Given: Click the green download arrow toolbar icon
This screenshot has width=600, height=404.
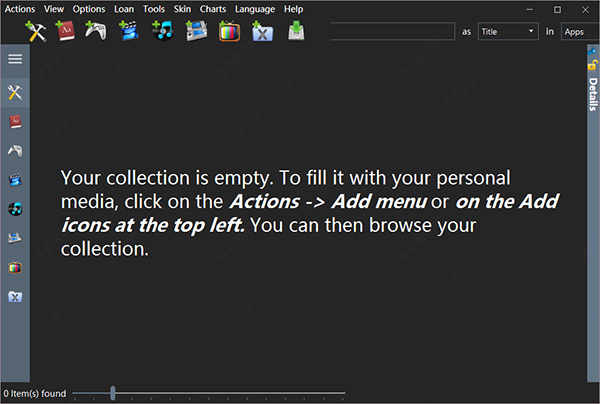Looking at the screenshot, I should (296, 31).
